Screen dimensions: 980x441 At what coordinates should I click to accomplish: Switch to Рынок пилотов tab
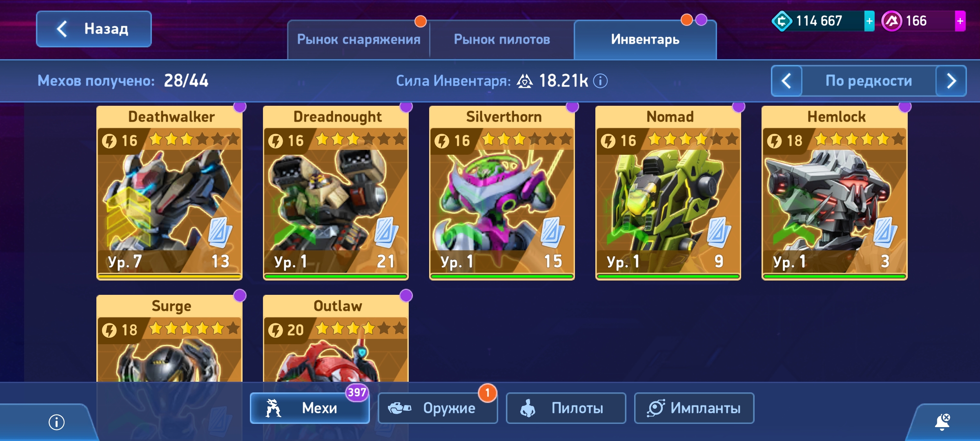tap(502, 40)
